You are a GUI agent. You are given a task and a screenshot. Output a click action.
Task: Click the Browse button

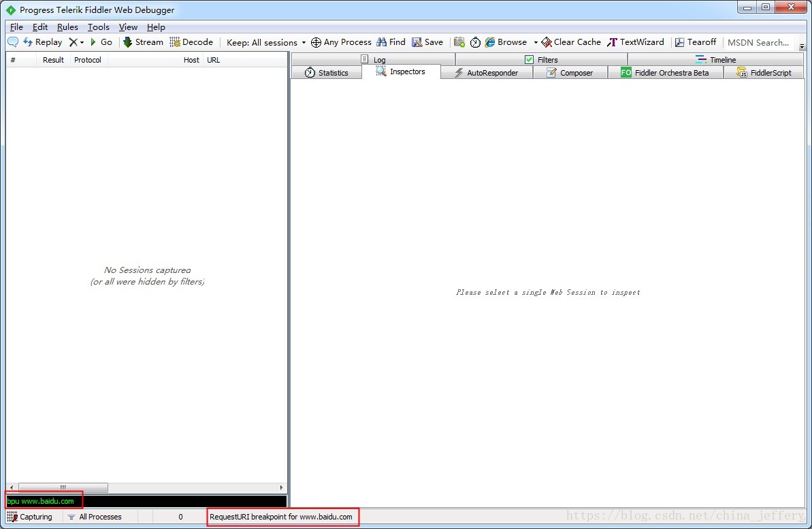click(506, 42)
